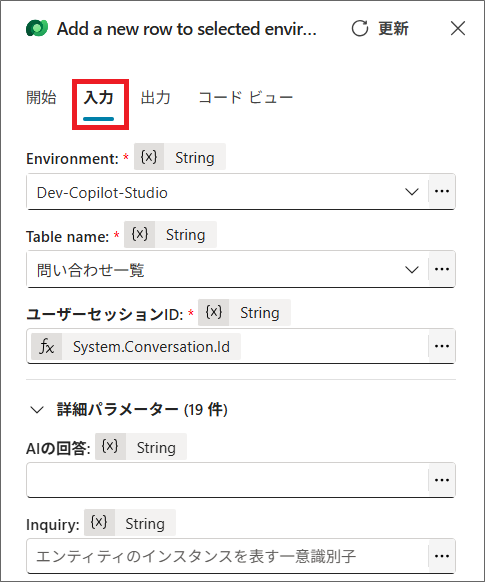485x582 pixels.
Task: Switch to the 開始 tab
Action: [41, 98]
